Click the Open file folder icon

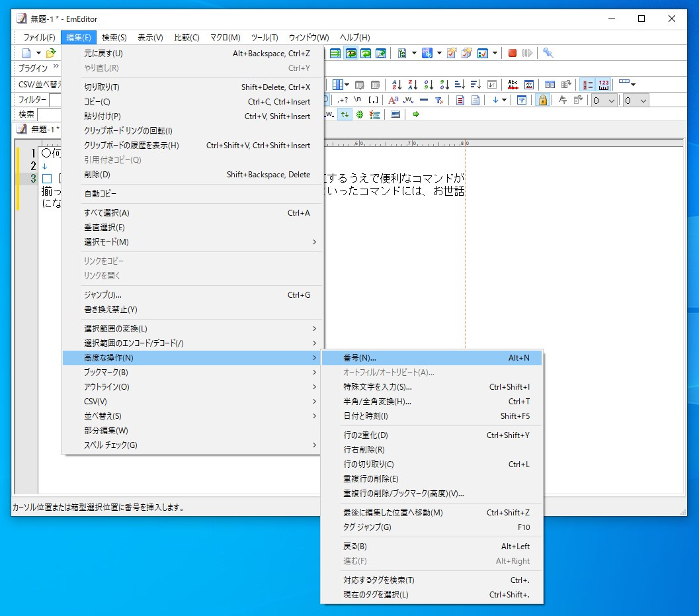pos(51,53)
